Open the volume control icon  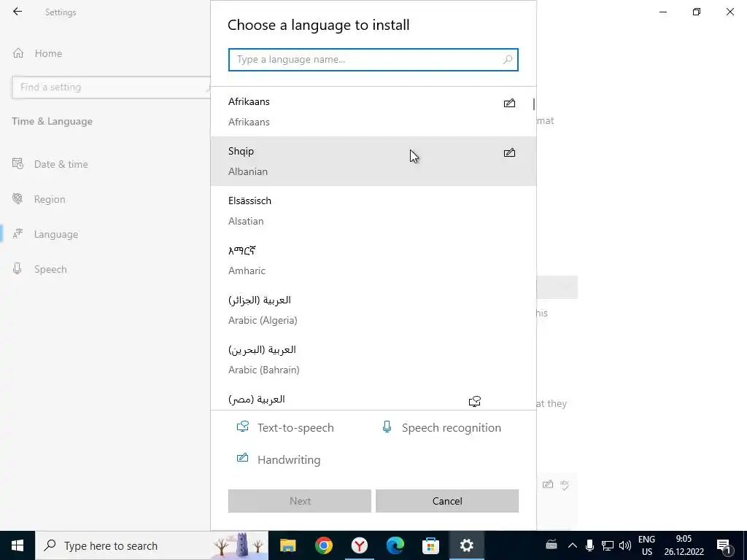pos(624,545)
